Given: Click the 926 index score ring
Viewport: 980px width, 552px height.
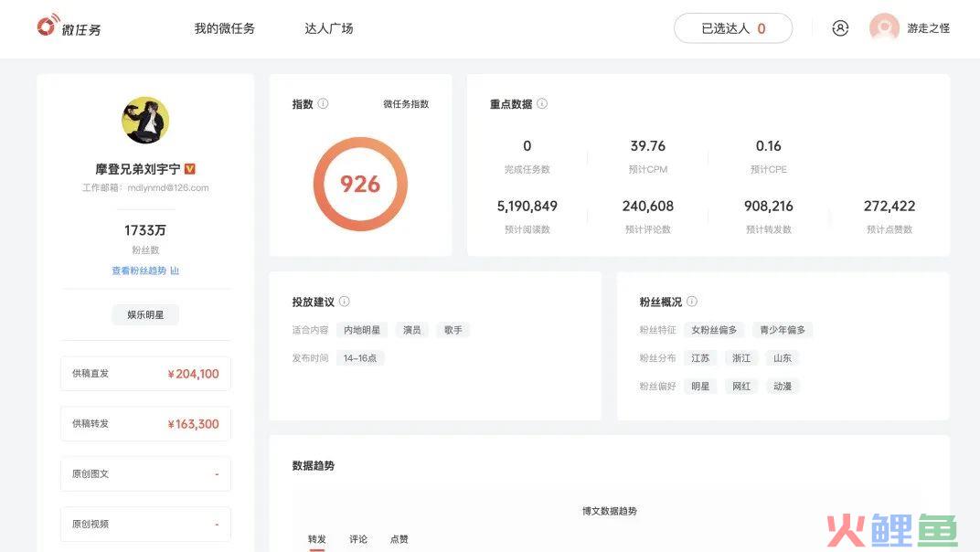Looking at the screenshot, I should pyautogui.click(x=360, y=184).
